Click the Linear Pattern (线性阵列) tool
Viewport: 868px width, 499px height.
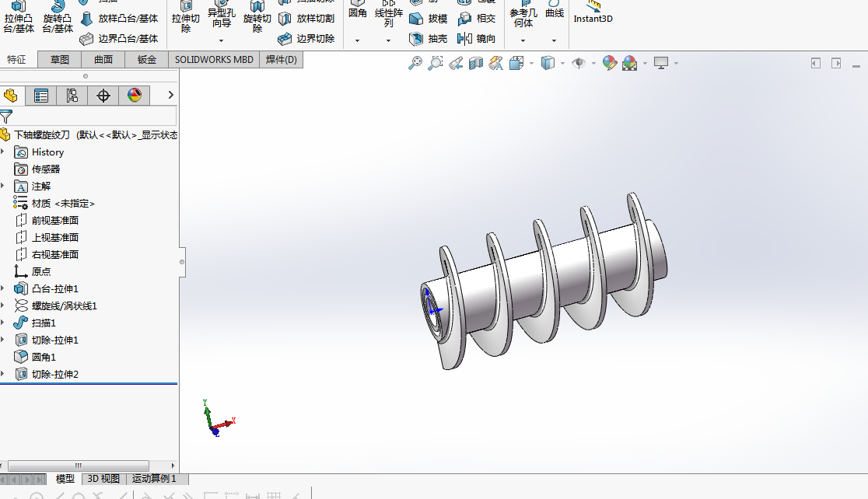pos(389,16)
